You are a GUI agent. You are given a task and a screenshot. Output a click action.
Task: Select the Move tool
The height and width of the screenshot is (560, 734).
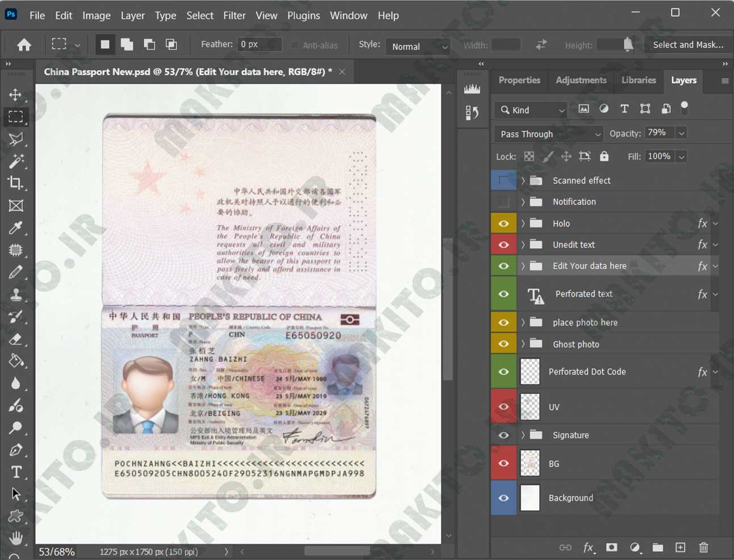click(x=15, y=95)
